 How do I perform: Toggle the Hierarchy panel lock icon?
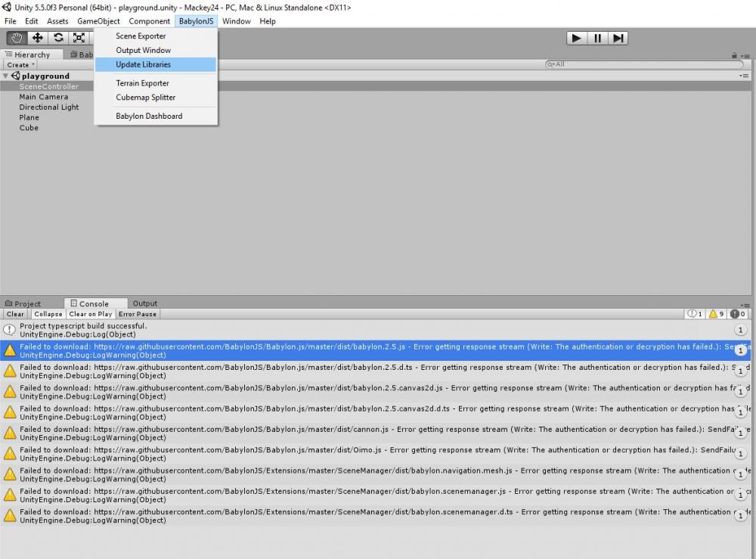pyautogui.click(x=734, y=55)
